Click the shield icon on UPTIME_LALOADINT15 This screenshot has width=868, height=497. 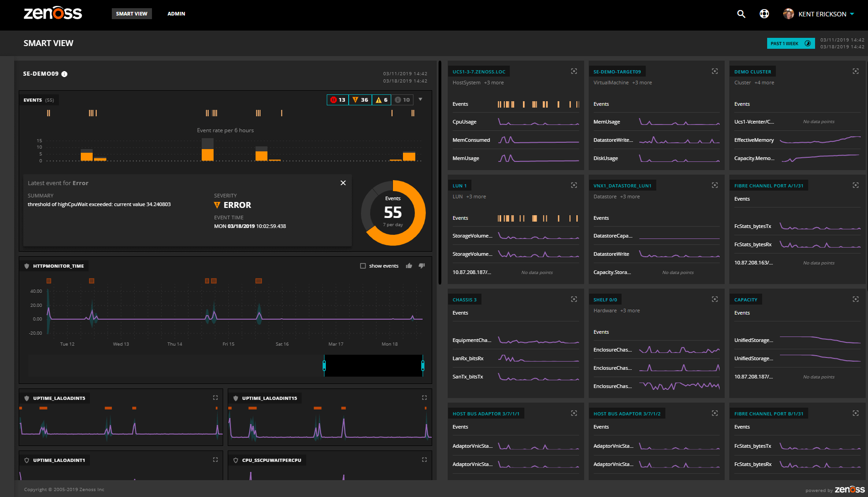click(x=235, y=398)
